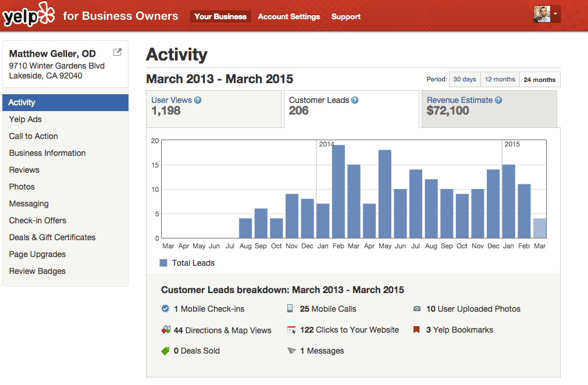
Task: Click the Clicks to Your Website icon
Action: click(291, 330)
